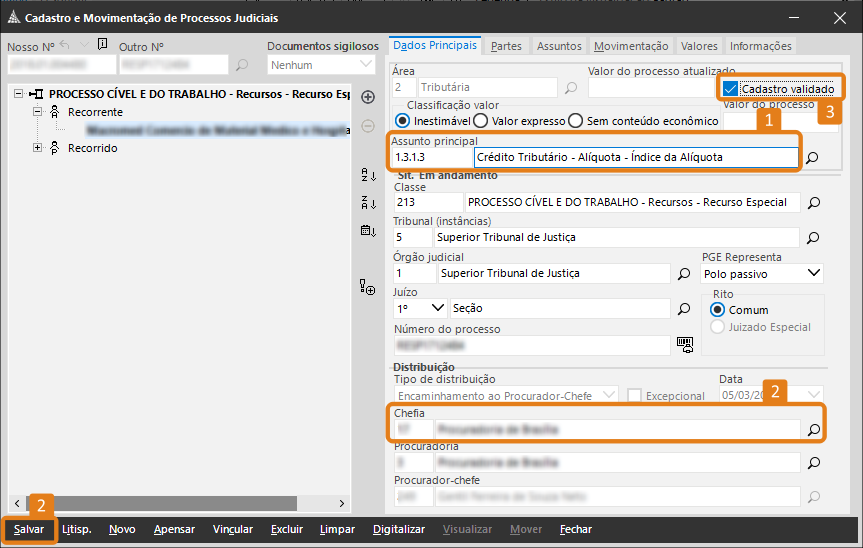This screenshot has width=863, height=548.
Task: Open search for Assunto principal
Action: (x=813, y=157)
